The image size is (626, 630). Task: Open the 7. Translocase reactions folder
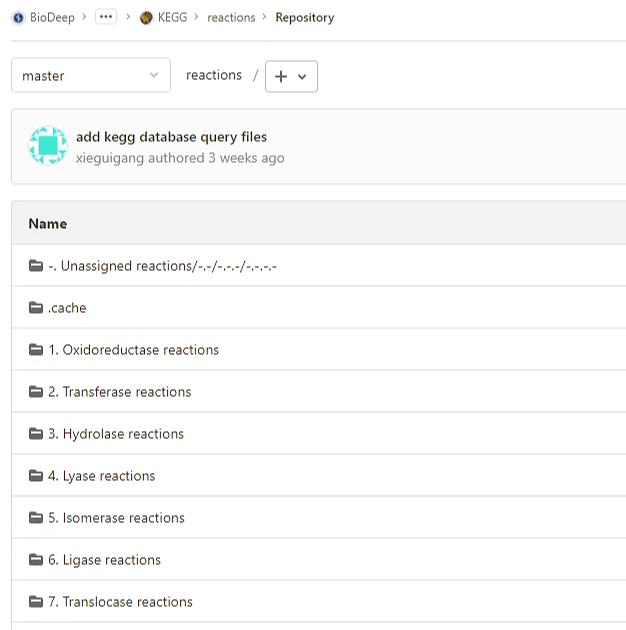[120, 602]
